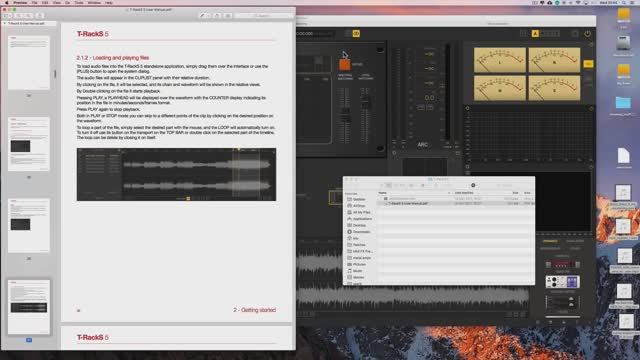Click the sidebar view button in Preview toolbar
Screen dimensions: 640x360
pos(8,16)
